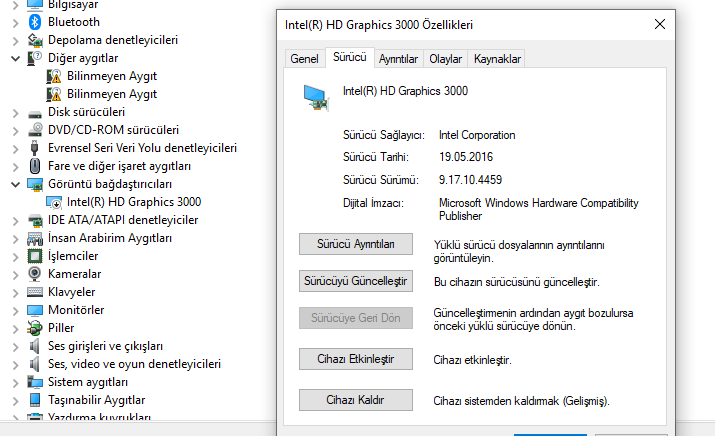This screenshot has width=715, height=436.
Task: Expand the Disk sürücüleri node
Action: (x=15, y=112)
